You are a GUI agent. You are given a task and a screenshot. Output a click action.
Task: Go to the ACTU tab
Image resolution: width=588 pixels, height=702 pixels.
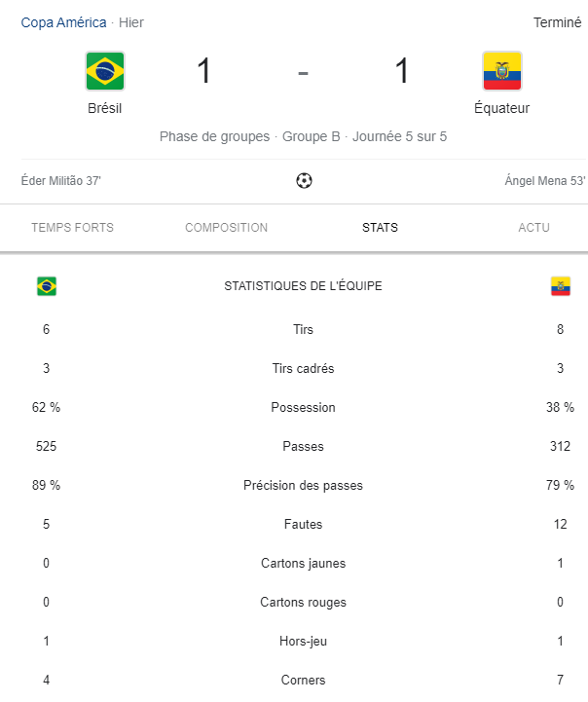[533, 228]
